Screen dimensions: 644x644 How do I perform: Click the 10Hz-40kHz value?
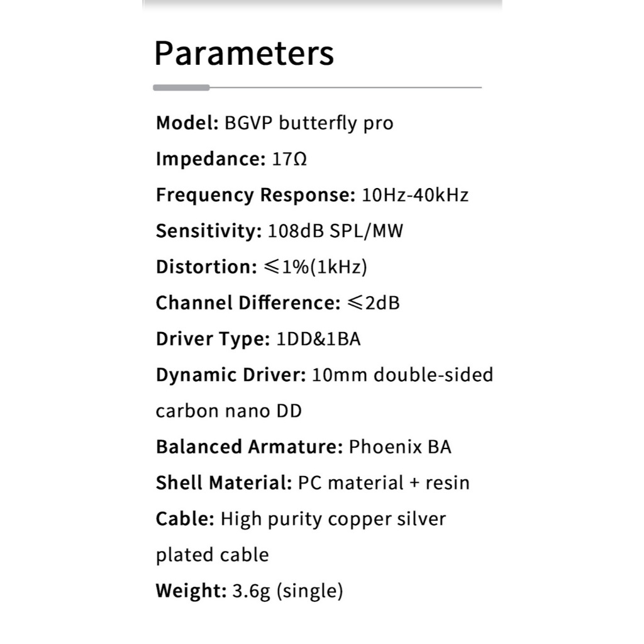coord(415,195)
